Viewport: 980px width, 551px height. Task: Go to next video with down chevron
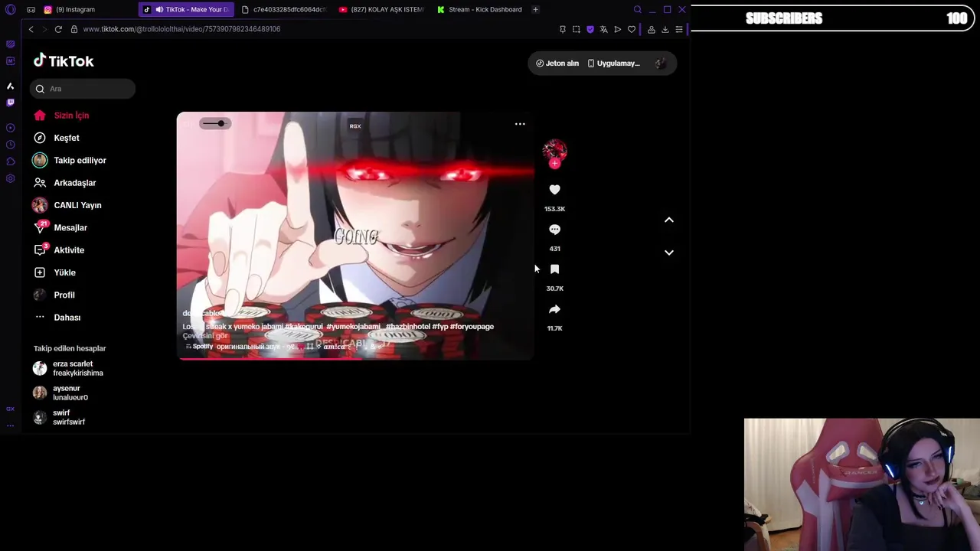click(x=668, y=253)
